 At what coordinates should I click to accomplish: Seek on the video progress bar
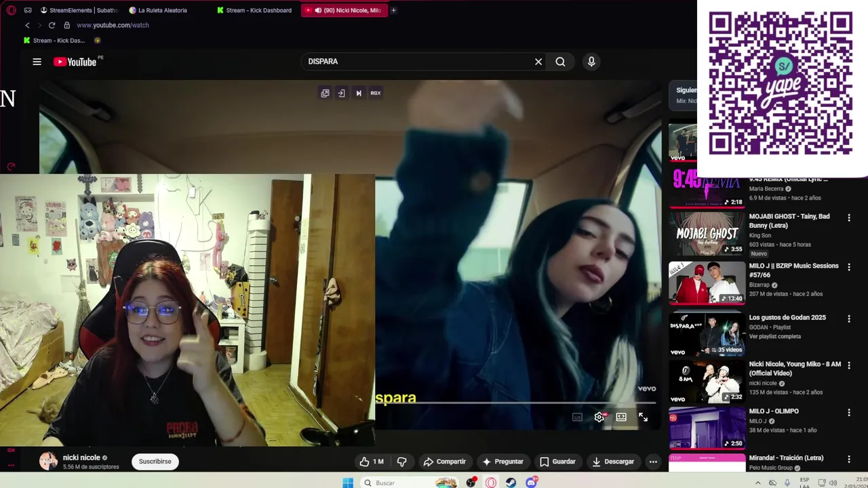coord(515,403)
